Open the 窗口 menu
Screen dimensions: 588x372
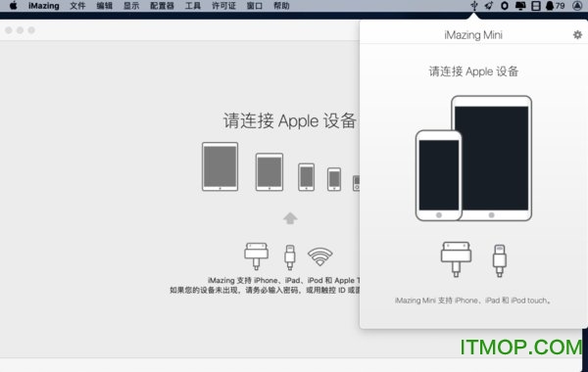click(255, 6)
